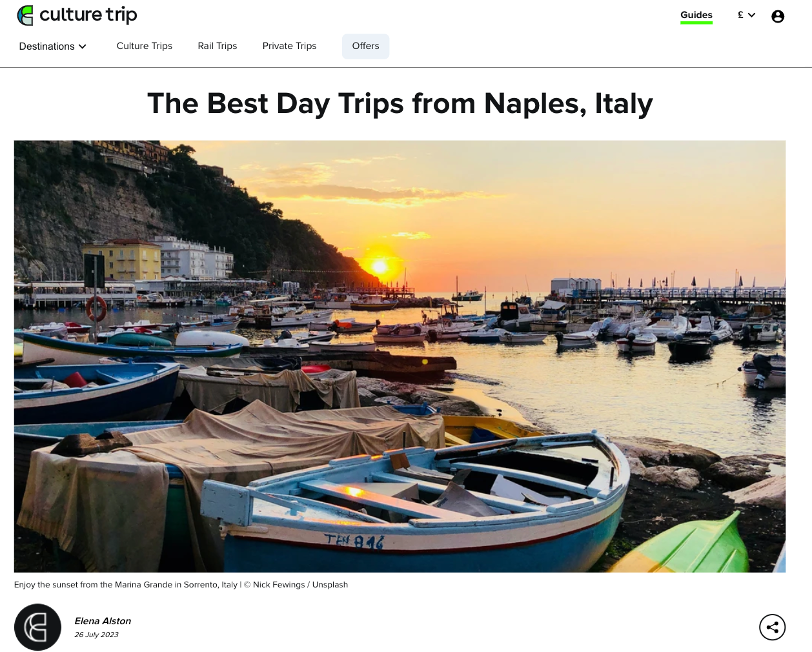Screen dimensions: 812x652
Task: Open the user account profile icon
Action: [x=778, y=16]
